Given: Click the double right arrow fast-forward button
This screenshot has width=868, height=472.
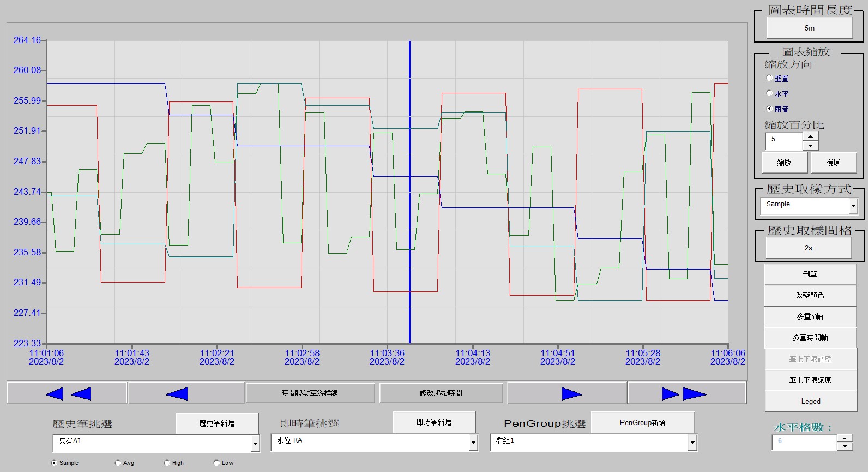Looking at the screenshot, I should click(x=686, y=393).
